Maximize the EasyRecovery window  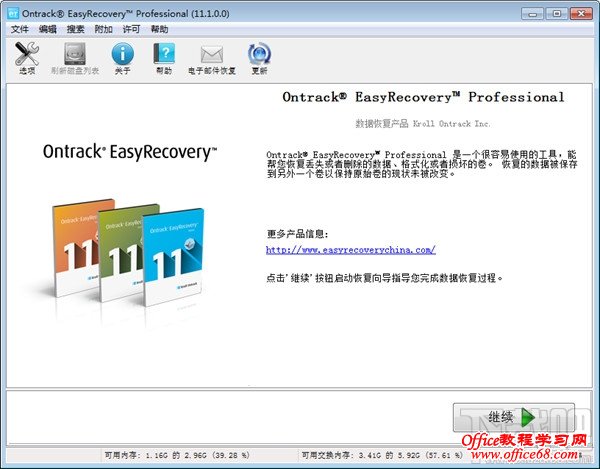click(557, 14)
